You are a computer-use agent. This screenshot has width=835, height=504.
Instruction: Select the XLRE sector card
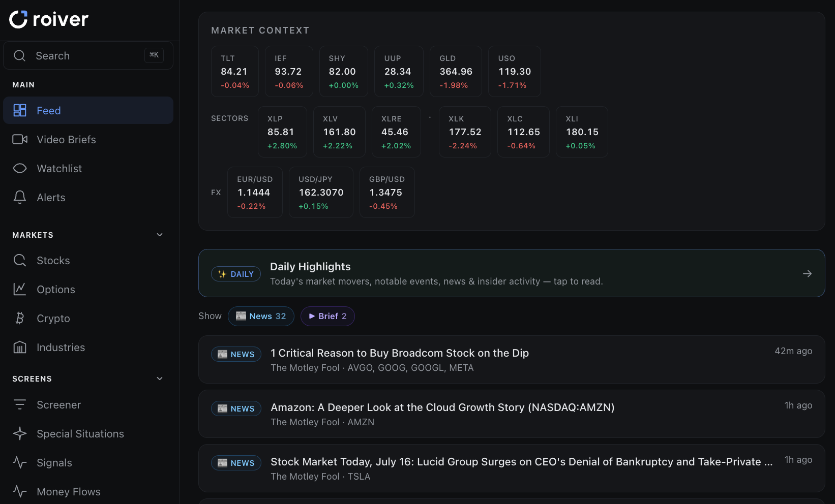click(396, 132)
